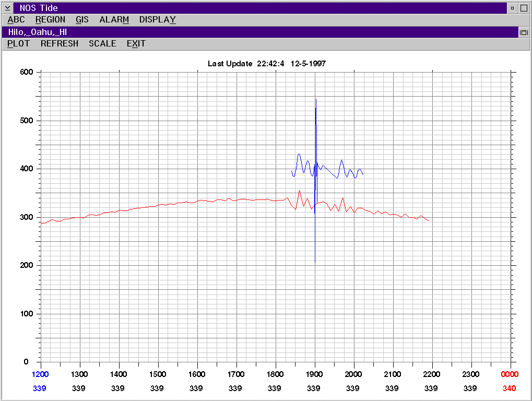Click the red 0000 end time label
Viewport: 532px width, 401px height.
509,374
